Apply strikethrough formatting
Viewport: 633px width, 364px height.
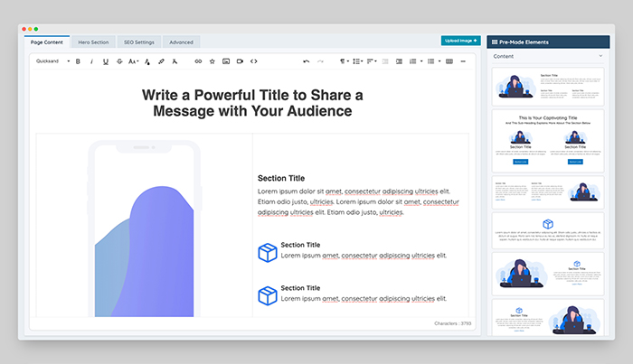point(119,61)
